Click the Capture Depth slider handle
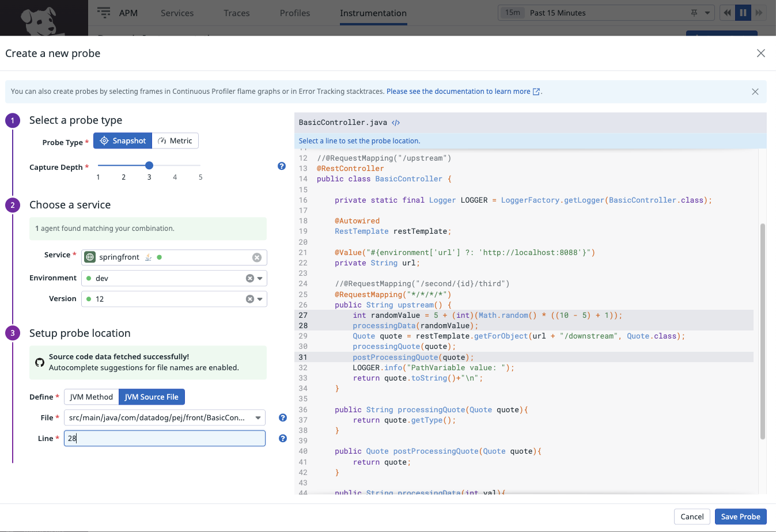776x532 pixels. click(149, 165)
